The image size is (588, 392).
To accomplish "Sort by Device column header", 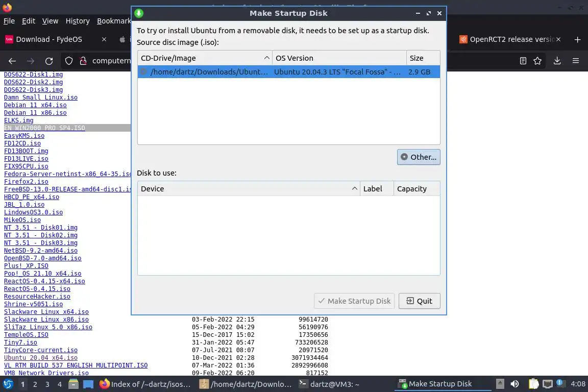I will point(249,189).
